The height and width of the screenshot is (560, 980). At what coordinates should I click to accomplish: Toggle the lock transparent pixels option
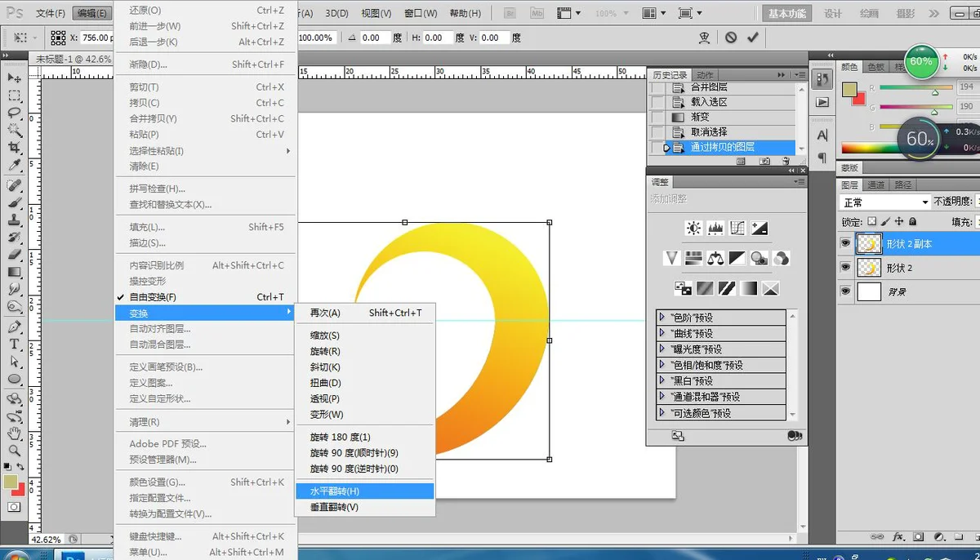(871, 221)
